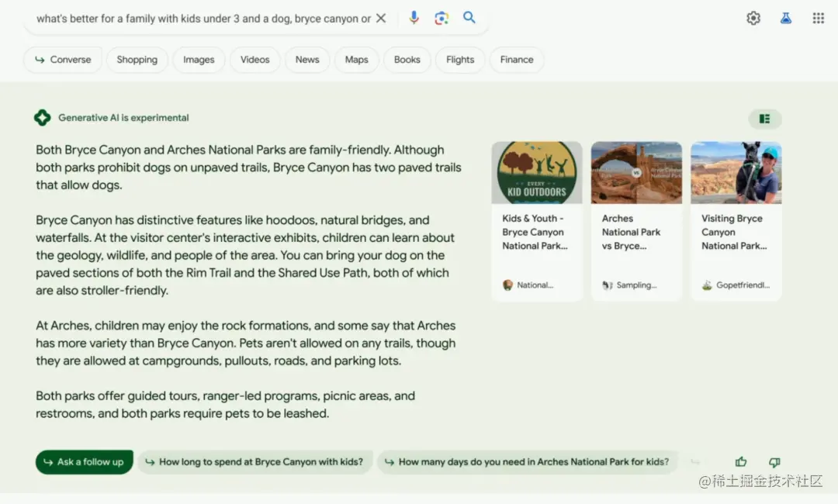This screenshot has width=838, height=504.
Task: Click paragraph starting 'Bryce Canyon has distinctive features'
Action: tap(245, 255)
